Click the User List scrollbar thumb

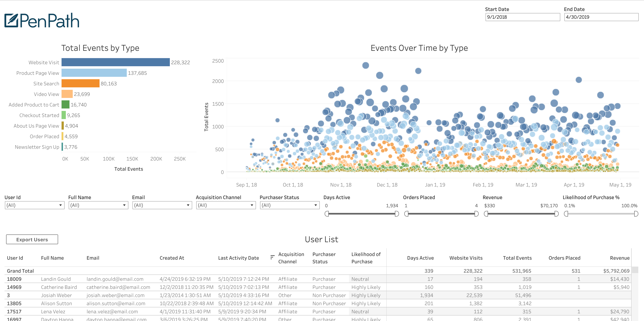click(x=635, y=270)
